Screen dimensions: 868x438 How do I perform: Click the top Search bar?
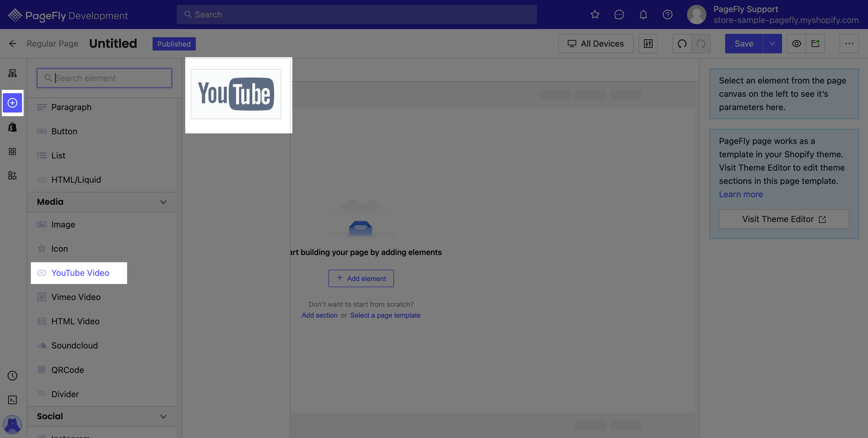coord(357,15)
